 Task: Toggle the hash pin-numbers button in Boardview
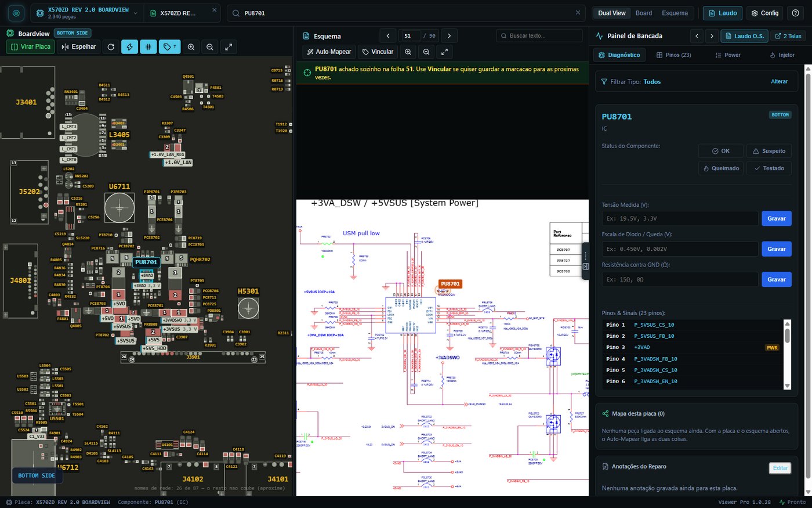[148, 47]
